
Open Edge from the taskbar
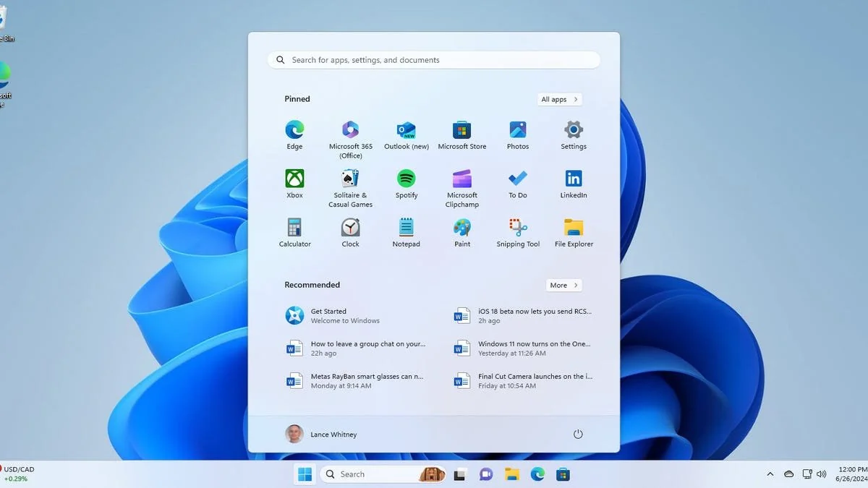tap(537, 474)
